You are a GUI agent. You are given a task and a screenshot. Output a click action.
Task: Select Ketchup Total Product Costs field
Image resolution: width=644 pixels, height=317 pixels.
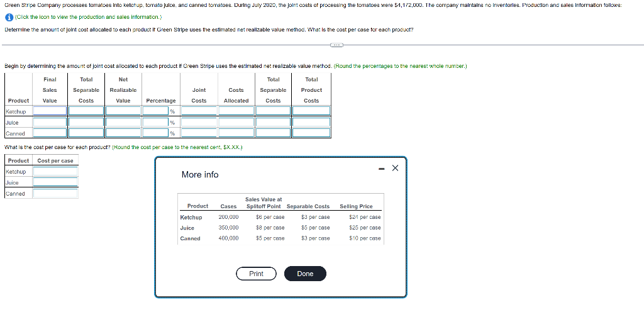311,111
